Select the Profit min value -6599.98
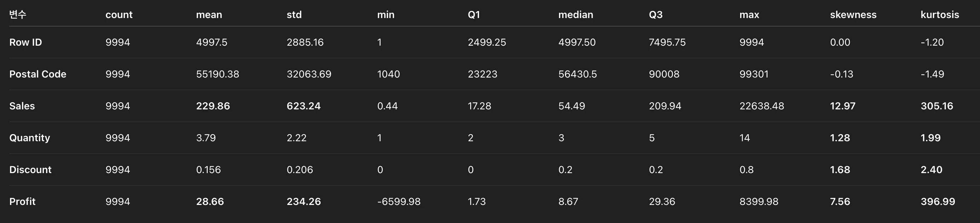Image resolution: width=980 pixels, height=223 pixels. click(x=399, y=202)
